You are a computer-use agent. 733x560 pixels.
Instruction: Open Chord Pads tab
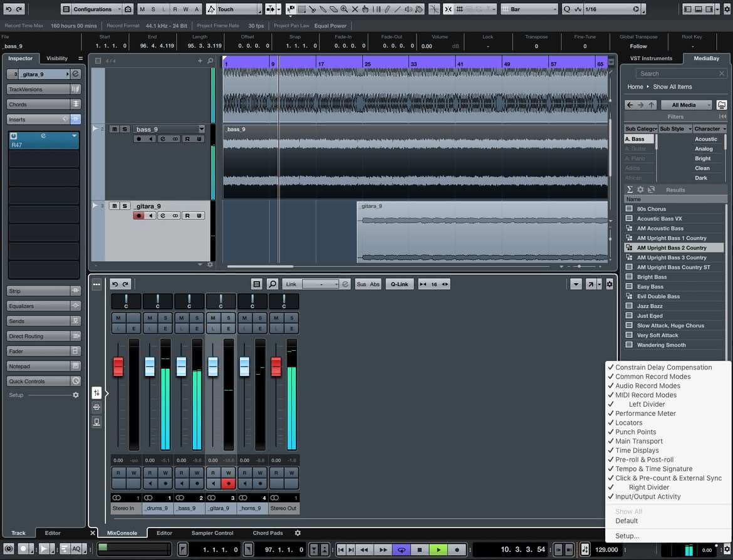pyautogui.click(x=268, y=533)
